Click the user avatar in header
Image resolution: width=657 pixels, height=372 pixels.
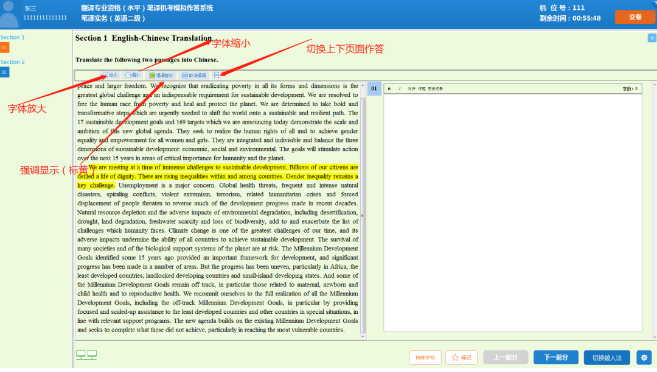(x=9, y=14)
